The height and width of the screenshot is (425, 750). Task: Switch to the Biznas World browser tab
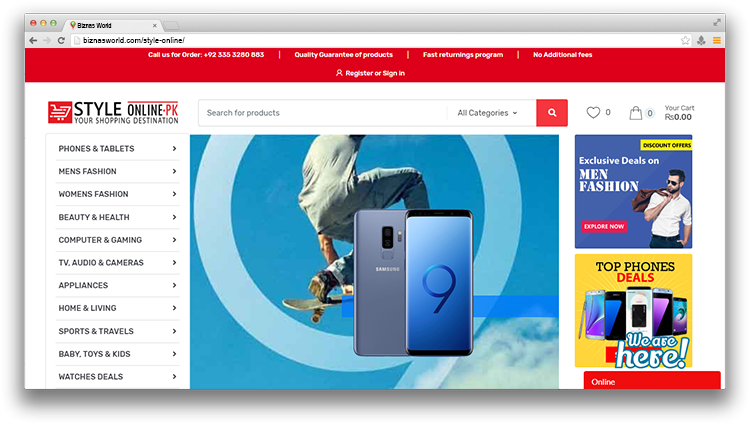tap(110, 23)
